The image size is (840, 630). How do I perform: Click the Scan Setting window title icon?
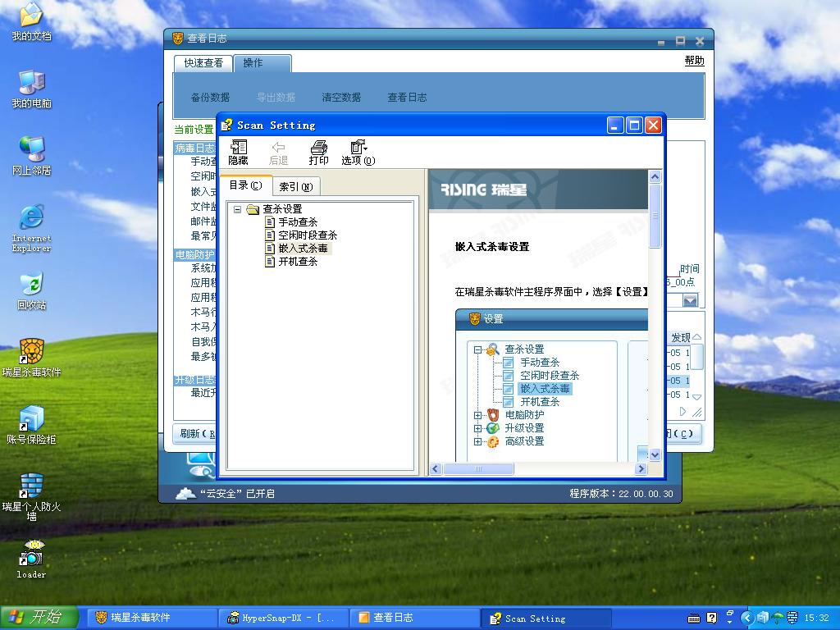point(226,126)
